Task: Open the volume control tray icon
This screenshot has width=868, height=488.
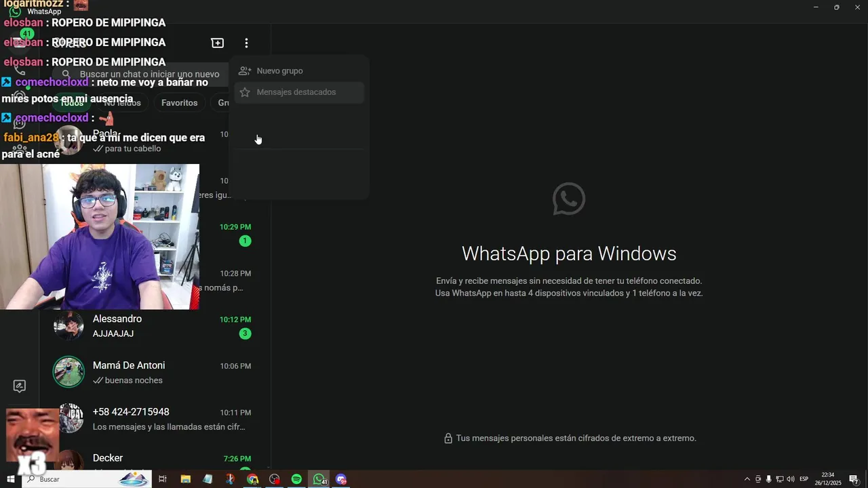Action: click(x=790, y=479)
